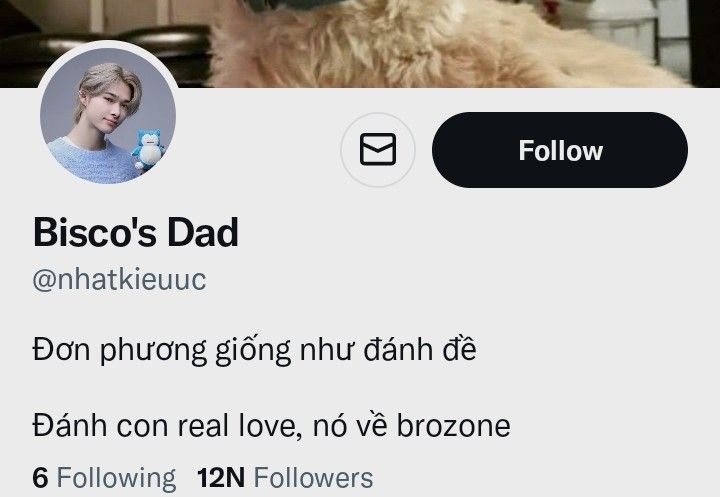This screenshot has width=720, height=497.
Task: Click the 12N follower count number
Action: pyautogui.click(x=220, y=478)
